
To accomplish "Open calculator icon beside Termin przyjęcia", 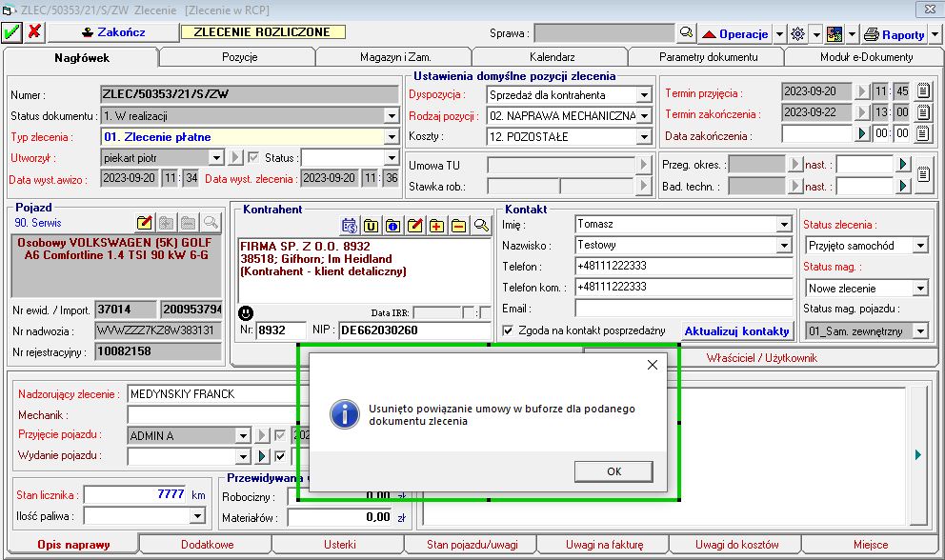I will pyautogui.click(x=923, y=91).
